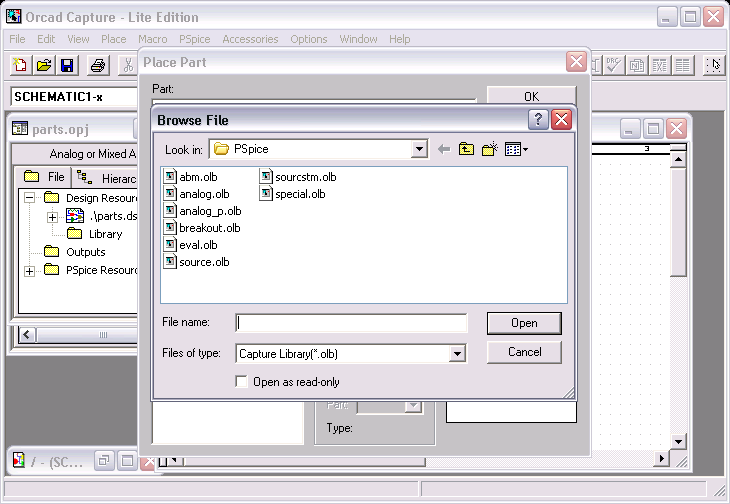This screenshot has height=504, width=730.
Task: Click the Design Rules Check toolbar icon
Action: [x=613, y=65]
